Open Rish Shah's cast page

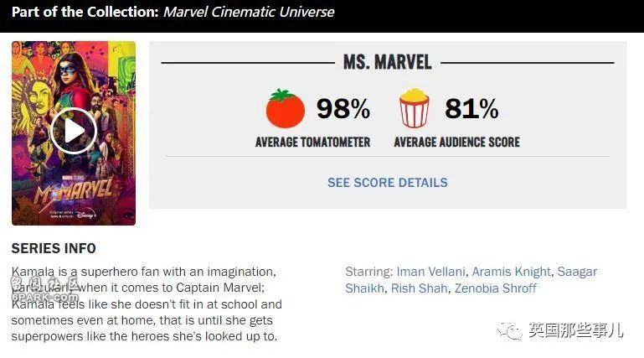419,288
